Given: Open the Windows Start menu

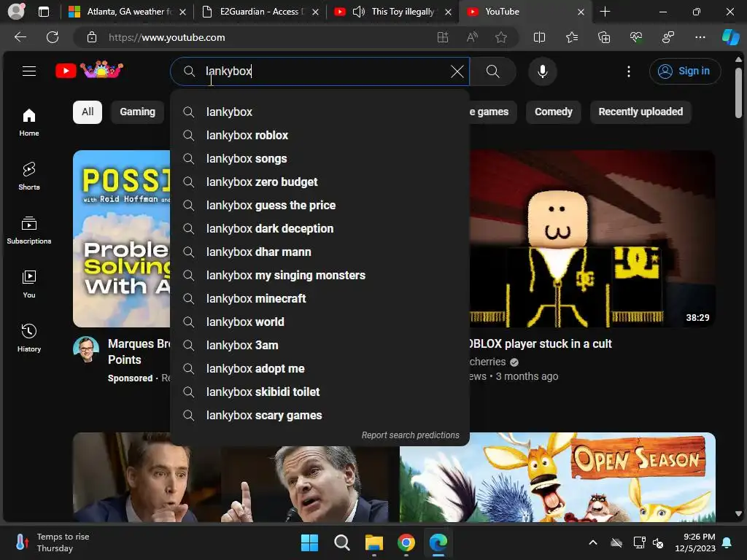Looking at the screenshot, I should 309,542.
